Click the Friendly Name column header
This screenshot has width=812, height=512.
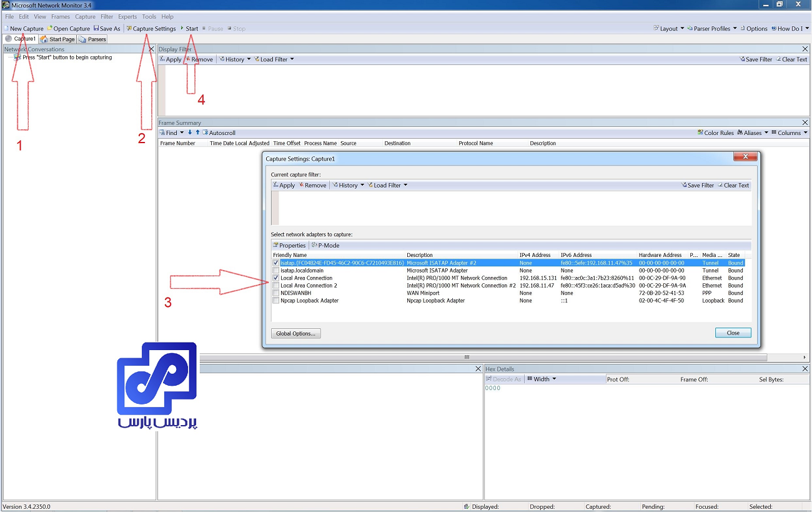point(290,255)
